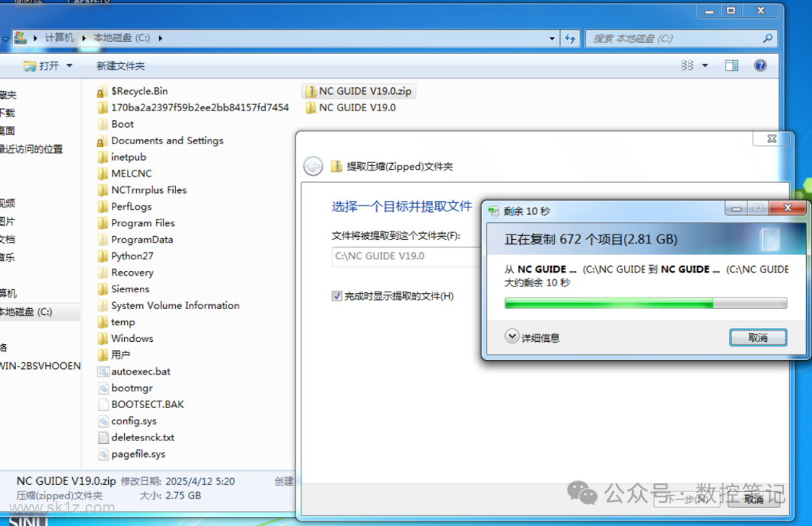Select the Python27 folder icon
The width and height of the screenshot is (812, 526).
[x=102, y=256]
